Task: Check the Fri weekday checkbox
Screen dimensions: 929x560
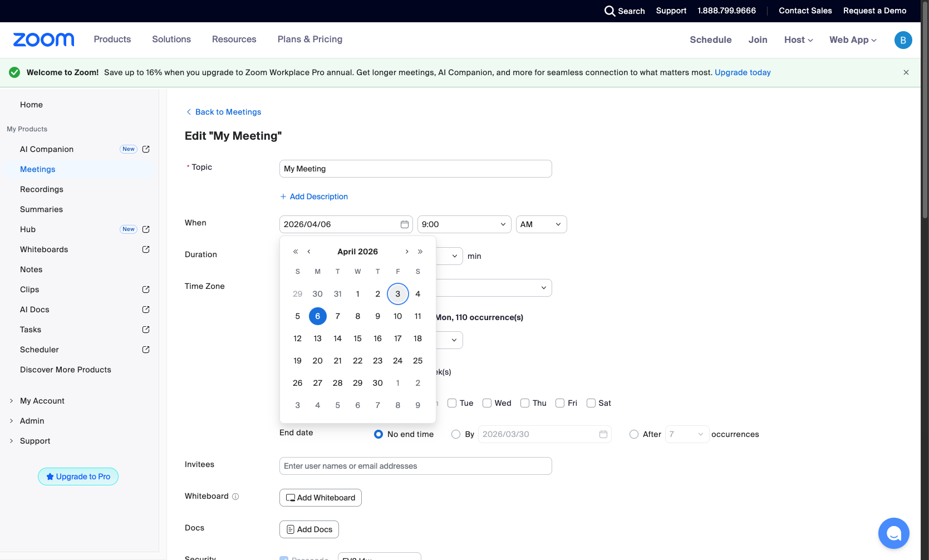Action: coord(560,403)
